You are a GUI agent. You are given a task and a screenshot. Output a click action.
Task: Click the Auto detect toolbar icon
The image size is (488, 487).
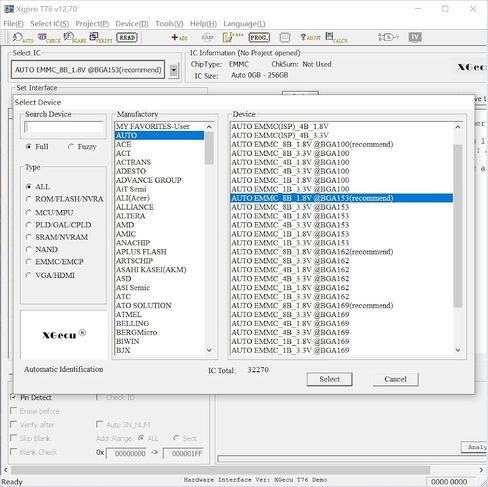coord(23,38)
